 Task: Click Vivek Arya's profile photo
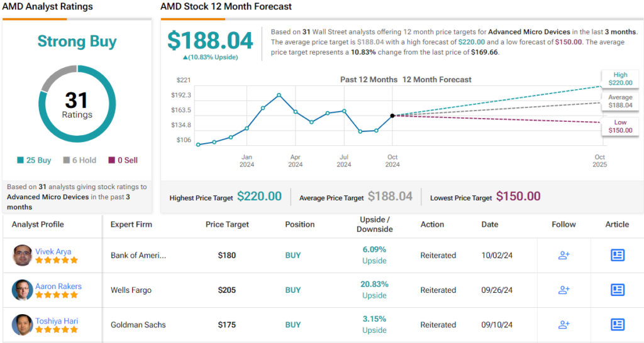22,255
